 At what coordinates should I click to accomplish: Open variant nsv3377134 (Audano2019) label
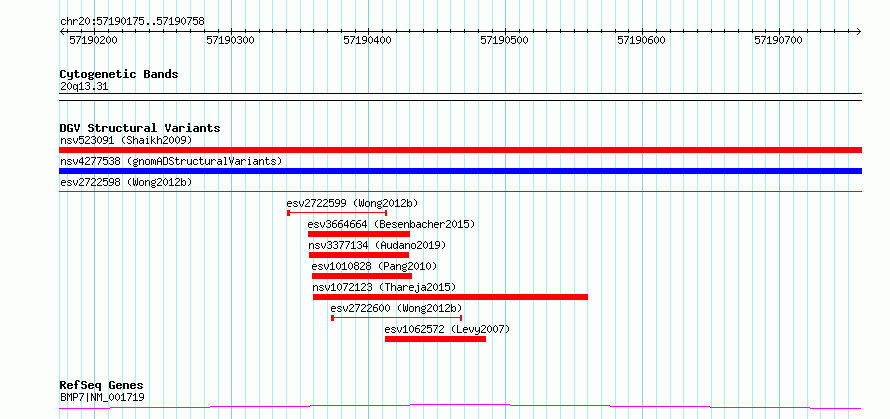[377, 245]
